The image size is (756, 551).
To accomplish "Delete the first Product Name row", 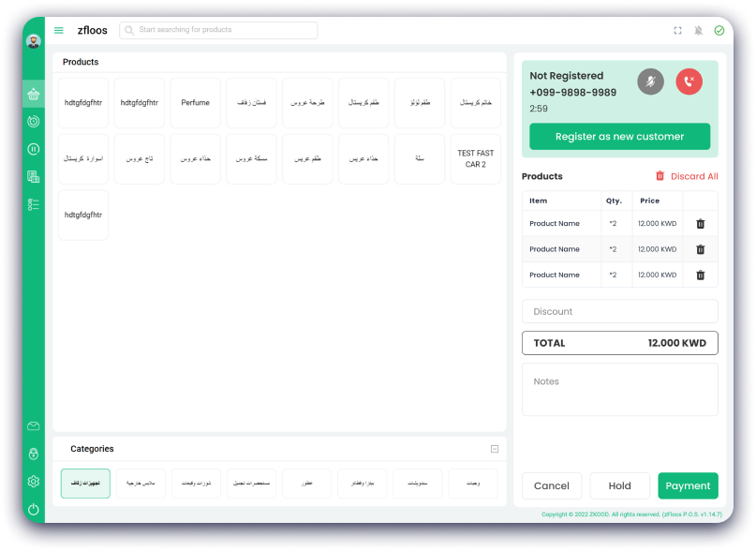I will pos(700,224).
